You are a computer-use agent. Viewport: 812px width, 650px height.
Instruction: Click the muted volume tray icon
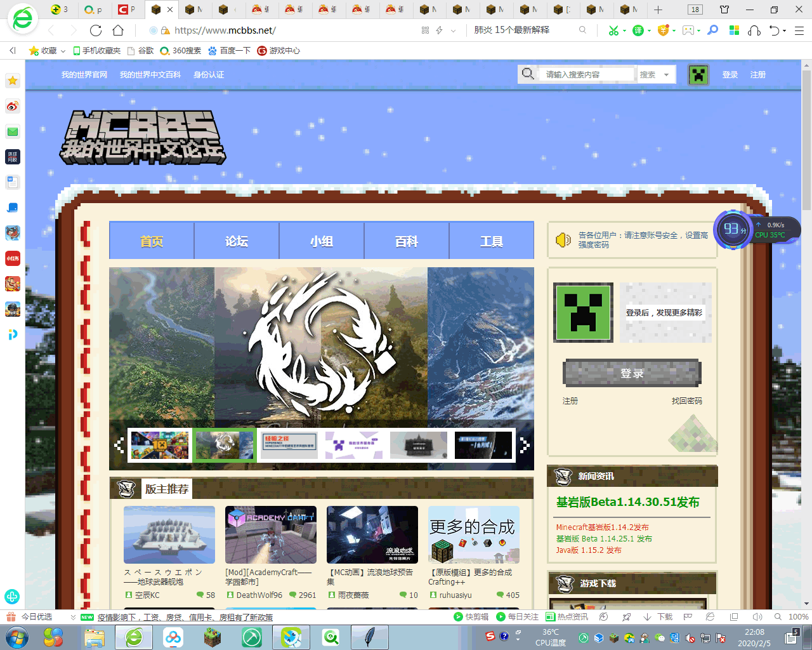690,638
